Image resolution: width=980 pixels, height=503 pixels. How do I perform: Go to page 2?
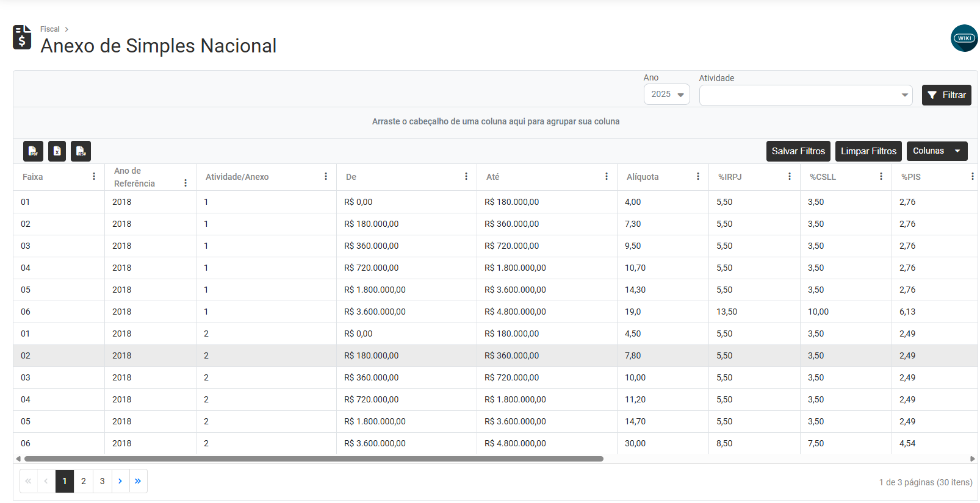point(84,481)
